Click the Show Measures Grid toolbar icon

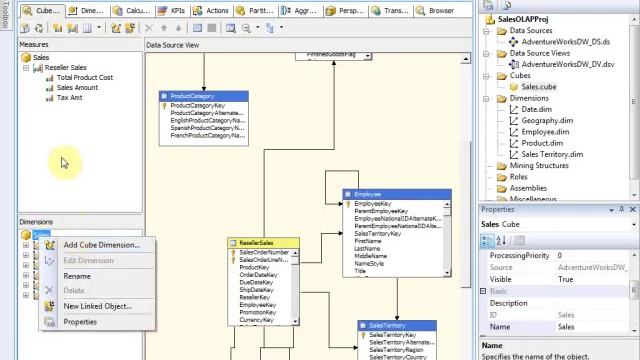pos(87,28)
